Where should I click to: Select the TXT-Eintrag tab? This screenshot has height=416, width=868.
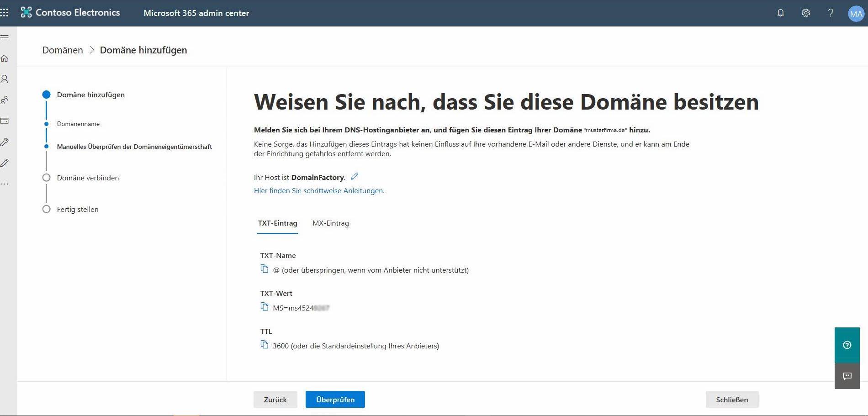coord(277,223)
